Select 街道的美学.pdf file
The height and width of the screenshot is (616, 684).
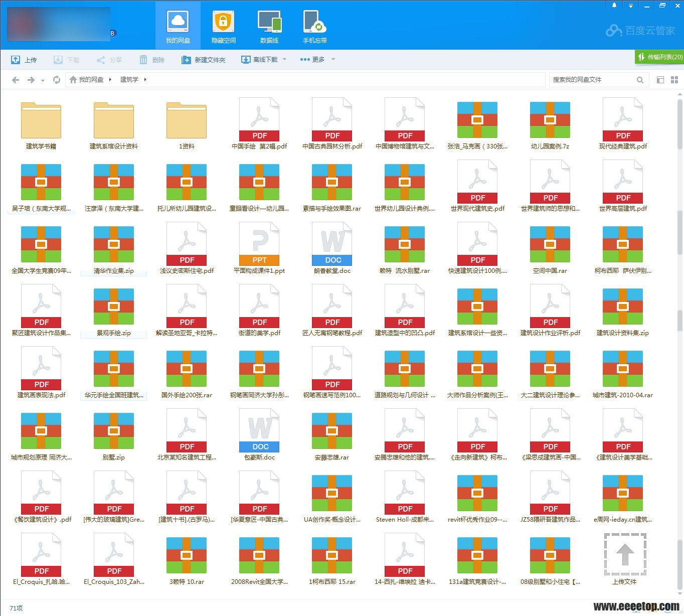[259, 312]
